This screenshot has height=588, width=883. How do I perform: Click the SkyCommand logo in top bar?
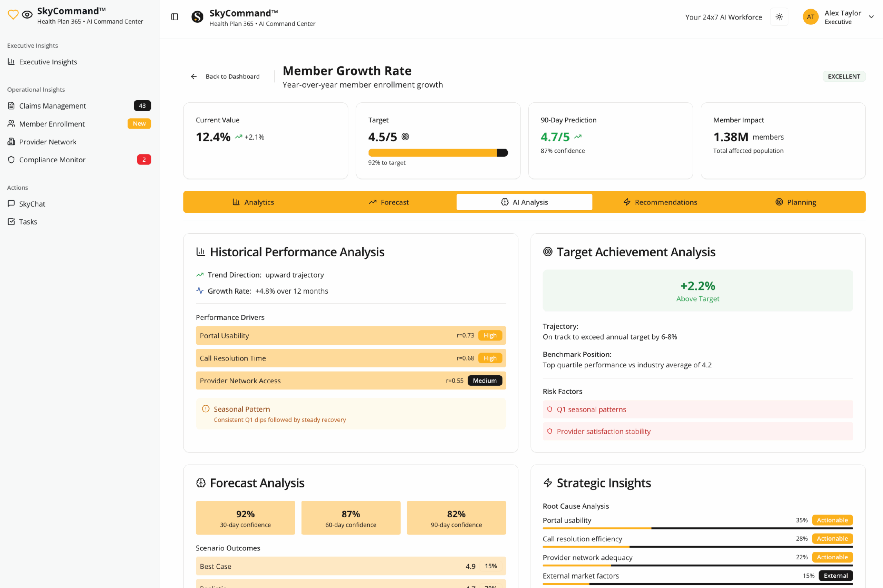point(197,17)
